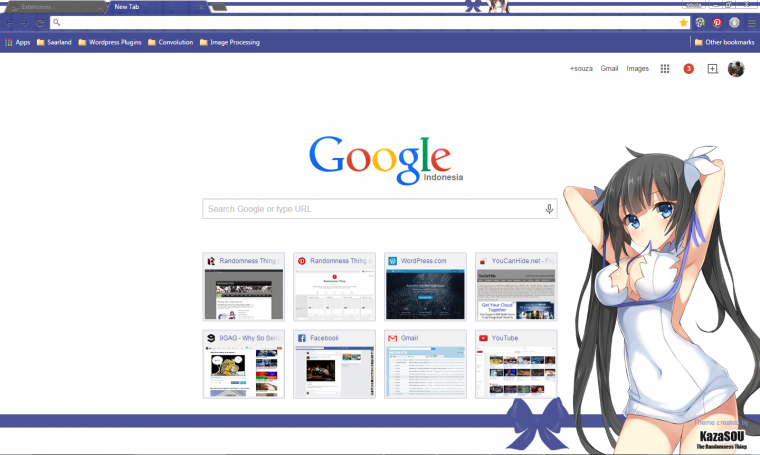Open the Pinterest Randomness Thing thumbnail
Screen dimensions: 760x455
(334, 287)
